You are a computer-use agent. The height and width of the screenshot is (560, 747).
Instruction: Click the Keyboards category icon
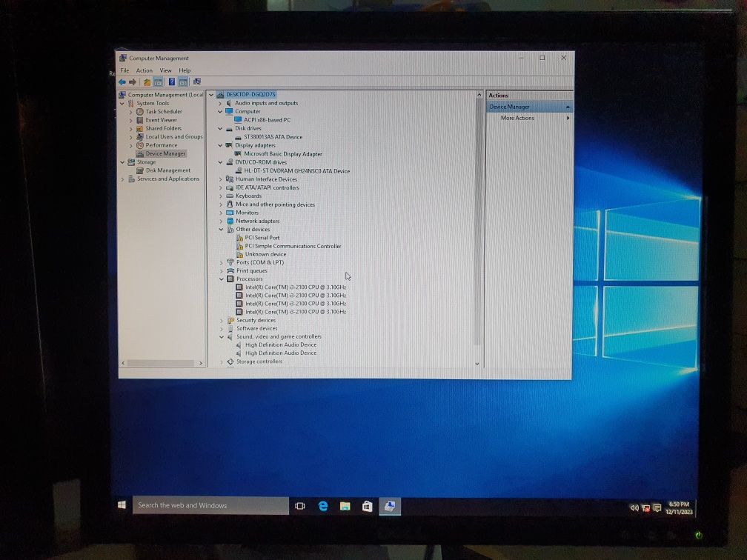[x=230, y=196]
